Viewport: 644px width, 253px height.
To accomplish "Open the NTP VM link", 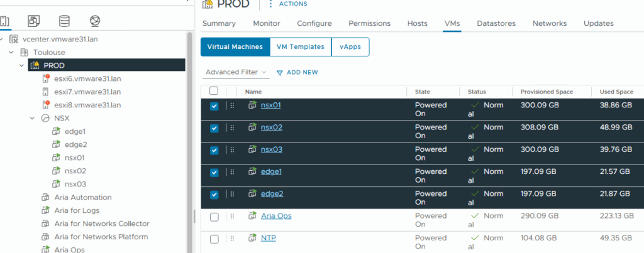I will tap(269, 238).
